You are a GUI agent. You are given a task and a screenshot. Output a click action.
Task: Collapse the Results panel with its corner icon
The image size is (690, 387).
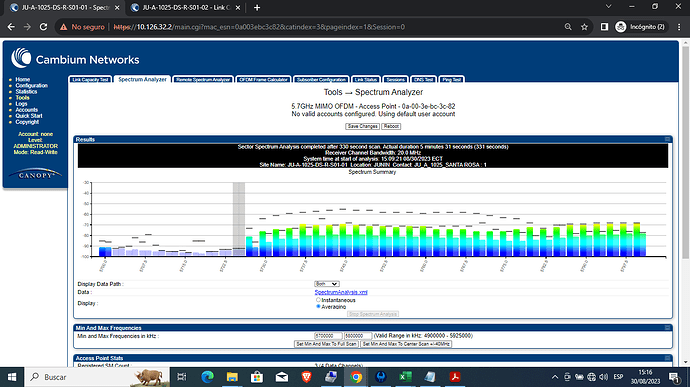(667, 139)
